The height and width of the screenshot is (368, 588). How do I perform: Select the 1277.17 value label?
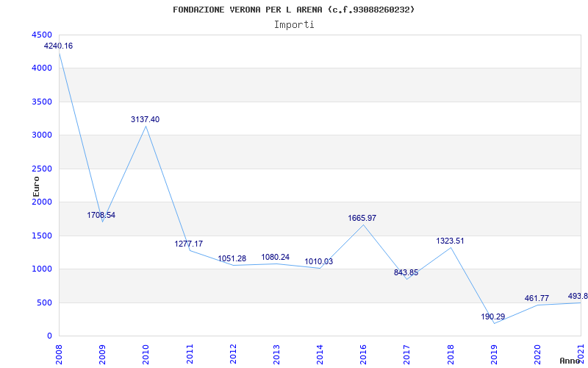pos(189,244)
